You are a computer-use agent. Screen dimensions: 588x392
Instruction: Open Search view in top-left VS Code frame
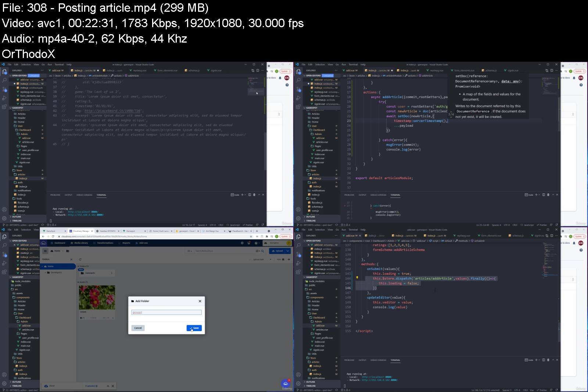click(4, 80)
